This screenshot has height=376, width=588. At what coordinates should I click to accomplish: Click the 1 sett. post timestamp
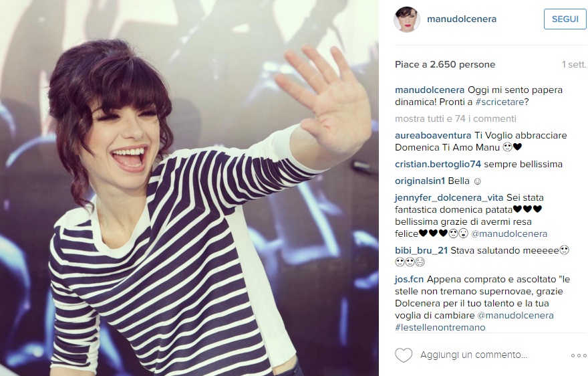(x=574, y=65)
